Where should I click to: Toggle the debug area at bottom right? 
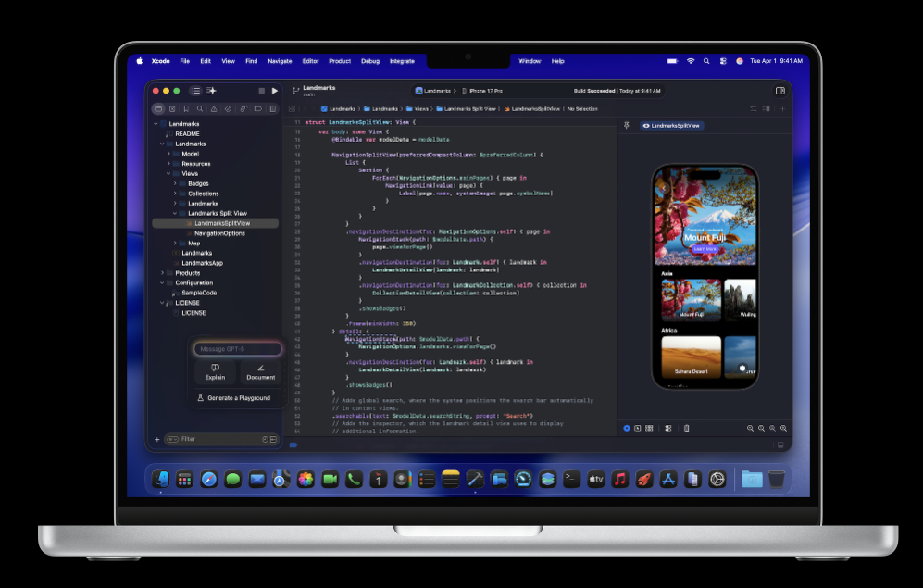780,445
